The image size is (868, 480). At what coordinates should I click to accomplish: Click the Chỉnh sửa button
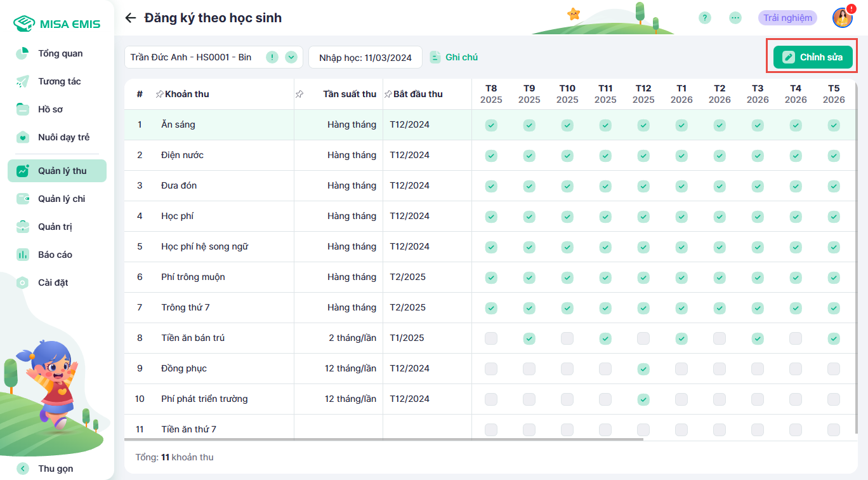click(812, 57)
